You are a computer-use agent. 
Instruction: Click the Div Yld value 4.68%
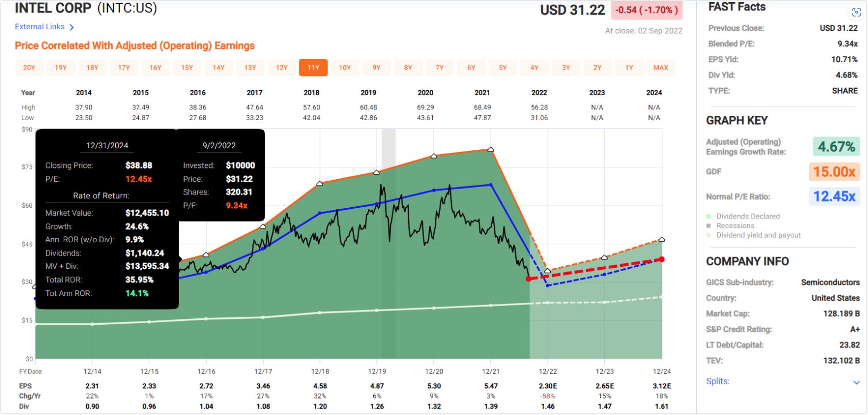pyautogui.click(x=846, y=75)
